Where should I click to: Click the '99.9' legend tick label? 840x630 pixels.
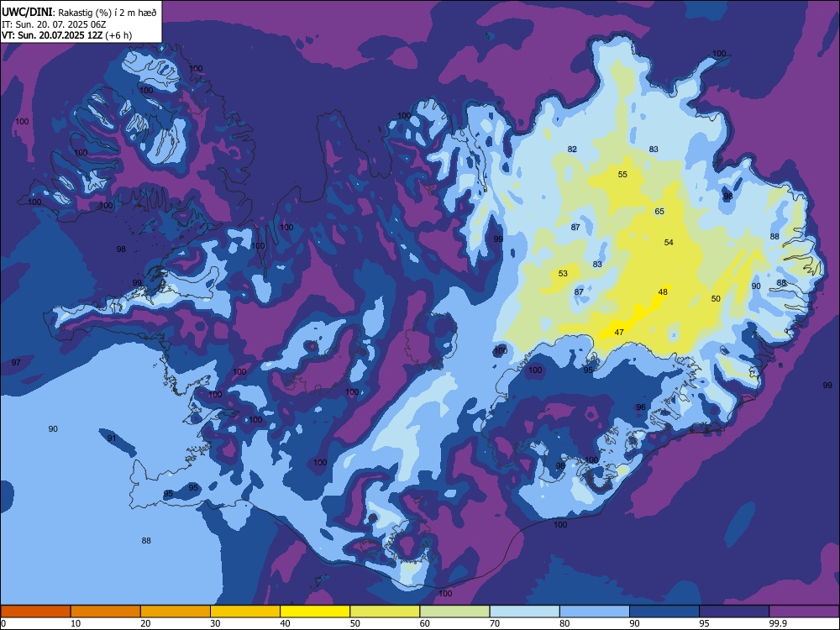(x=777, y=623)
